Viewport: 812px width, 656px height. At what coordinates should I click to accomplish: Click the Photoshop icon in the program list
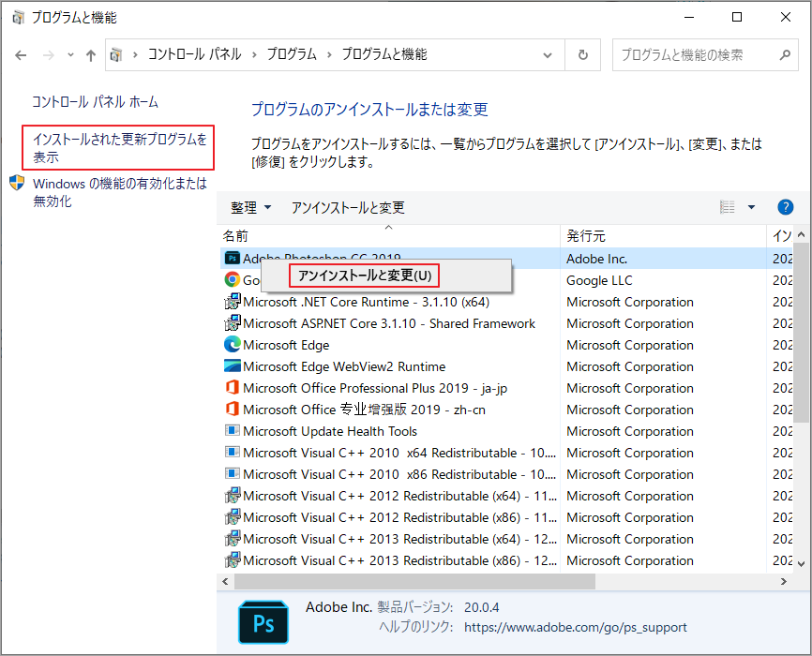[232, 258]
